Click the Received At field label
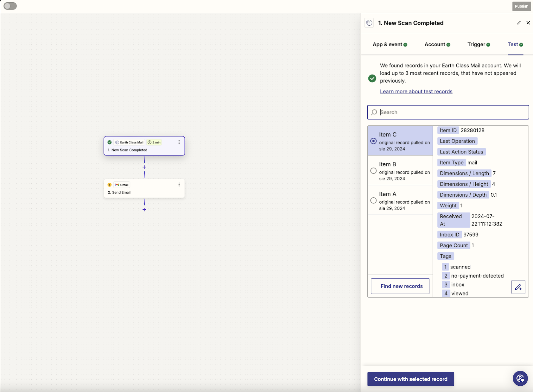 point(453,220)
